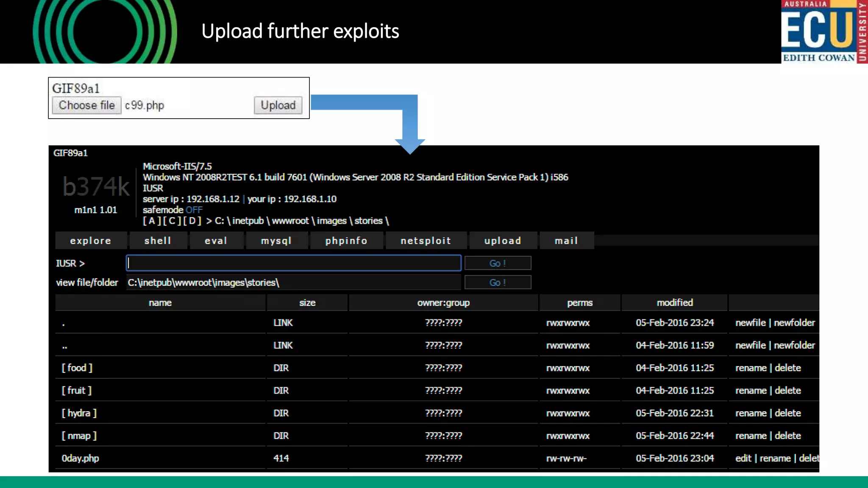Open the [ food ] directory
The width and height of the screenshot is (868, 488).
pyautogui.click(x=77, y=368)
